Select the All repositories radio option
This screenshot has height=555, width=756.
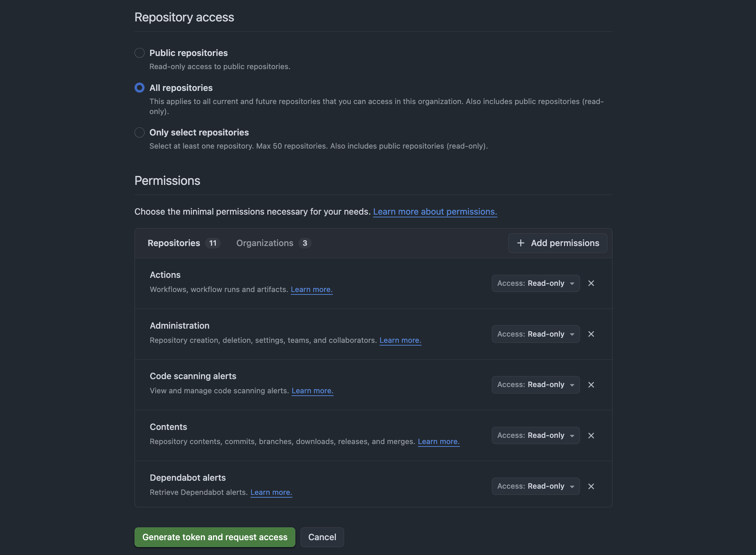(x=139, y=88)
